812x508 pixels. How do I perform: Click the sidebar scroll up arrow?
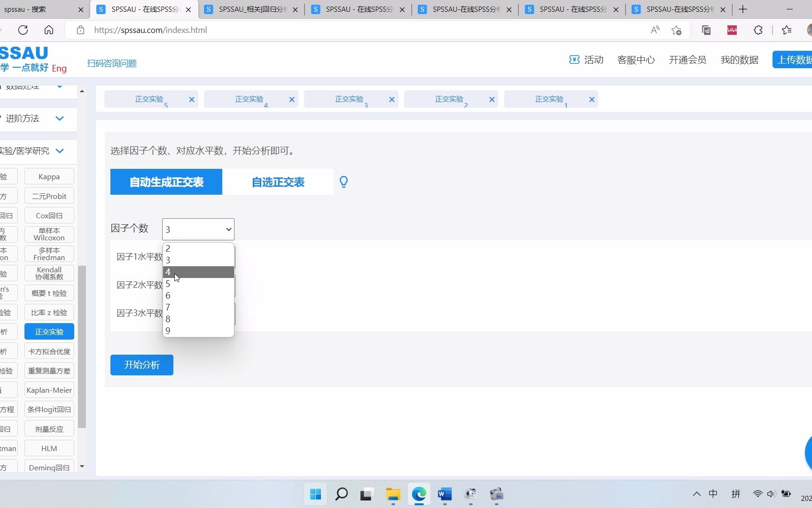[x=82, y=91]
